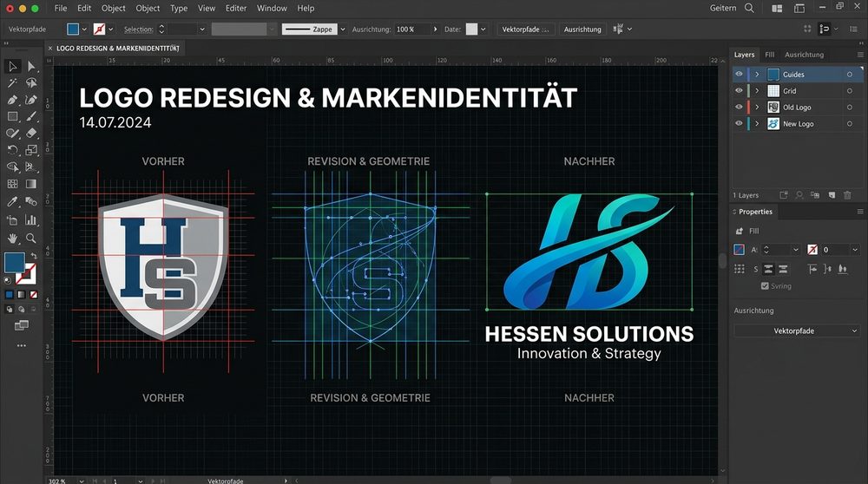Screen dimensions: 868x484
Task: Select the Zoom magnifier tool
Action: click(x=31, y=239)
